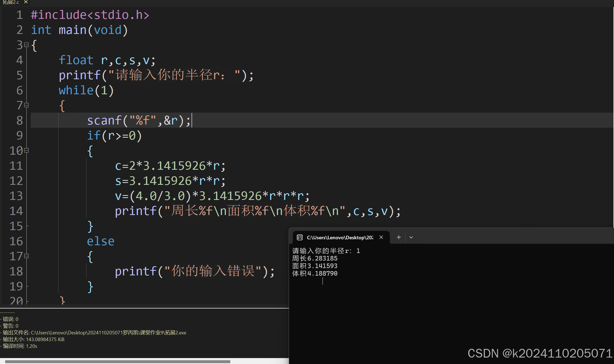Click the 错误: 0 line in compile log
The width and height of the screenshot is (614, 364).
11,319
